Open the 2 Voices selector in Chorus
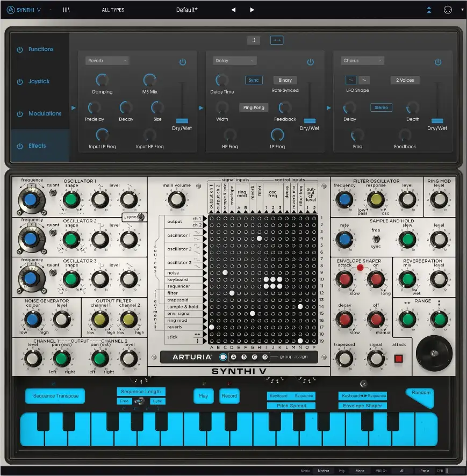Image resolution: width=467 pixels, height=476 pixels. pyautogui.click(x=404, y=80)
